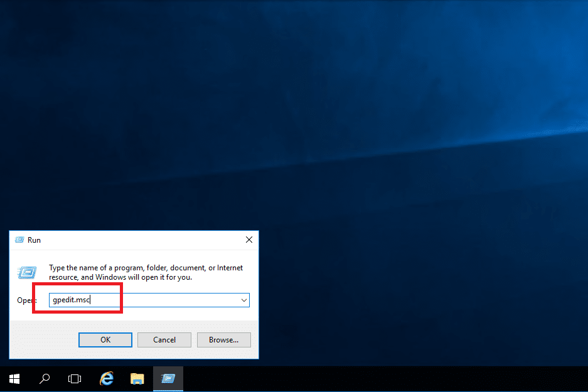
Task: Open File Explorer from the taskbar
Action: (137, 379)
